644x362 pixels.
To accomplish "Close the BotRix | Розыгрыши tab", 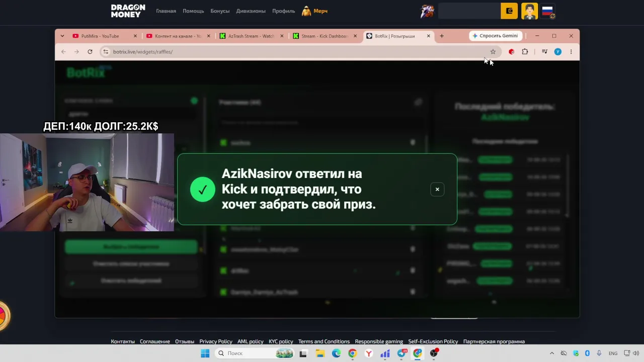I will pos(429,36).
